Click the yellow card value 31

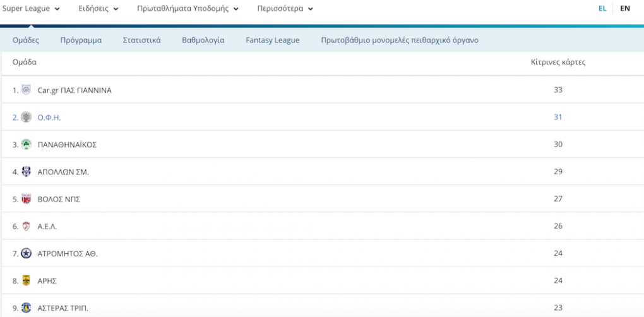coord(558,117)
